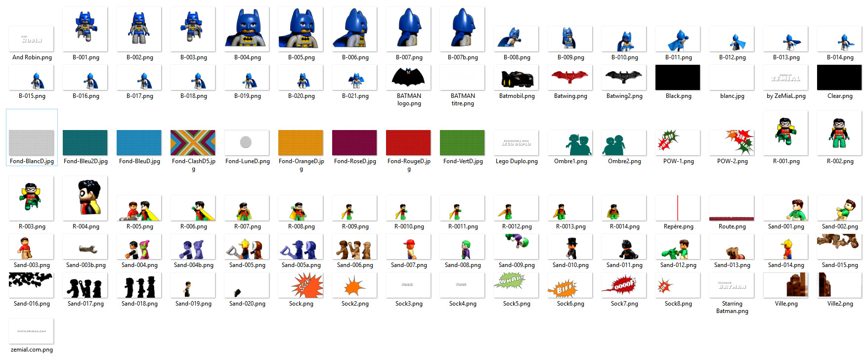Click the Ombre1.png shadow silhouette
The width and height of the screenshot is (868, 358).
(x=570, y=143)
